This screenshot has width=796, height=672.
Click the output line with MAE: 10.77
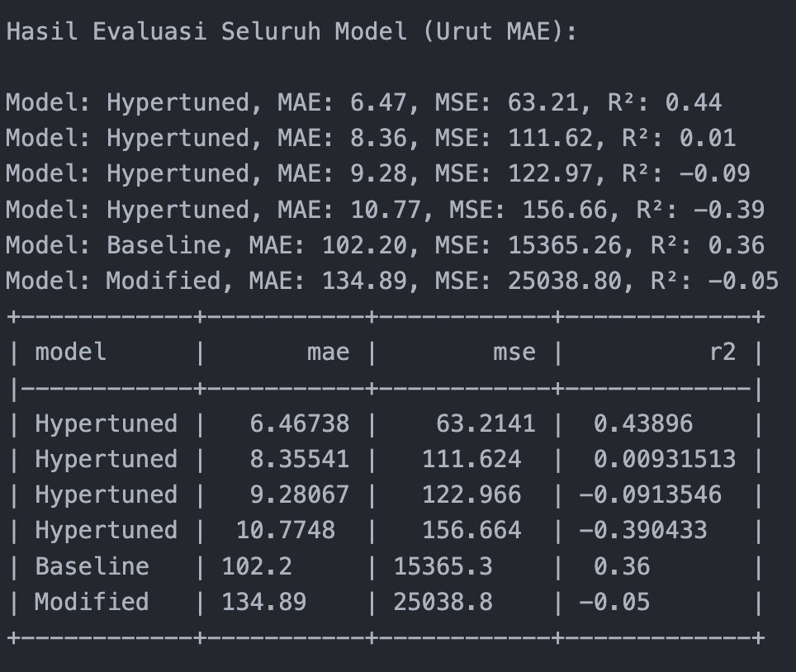(385, 210)
